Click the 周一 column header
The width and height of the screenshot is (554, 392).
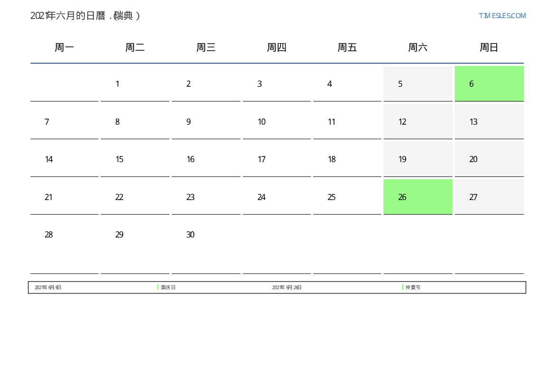pos(64,47)
